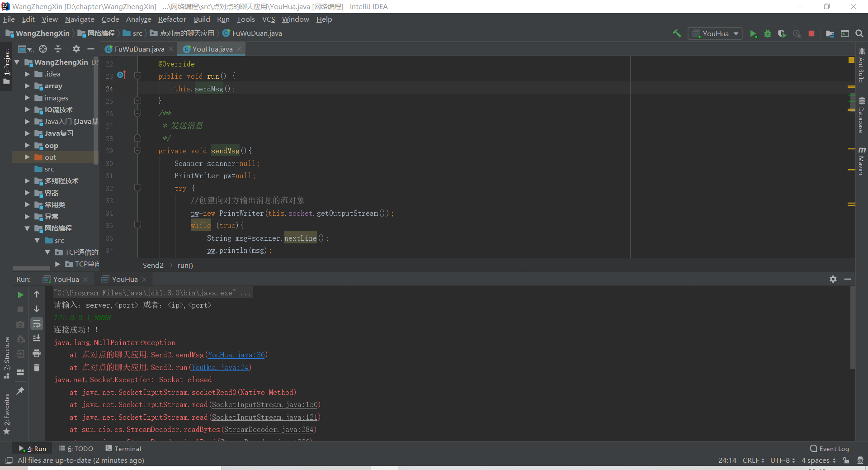This screenshot has width=868, height=470.
Task: Open the Database side panel
Action: point(862,115)
